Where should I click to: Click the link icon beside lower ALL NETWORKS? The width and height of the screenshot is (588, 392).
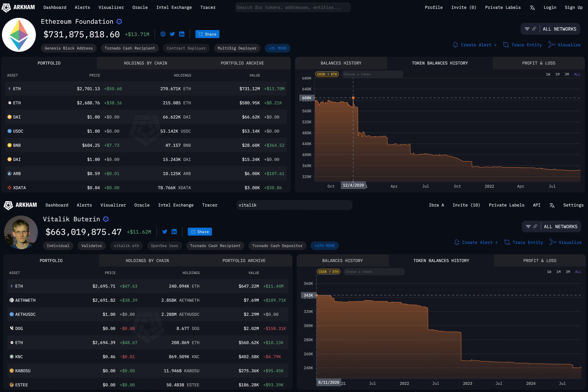535,226
